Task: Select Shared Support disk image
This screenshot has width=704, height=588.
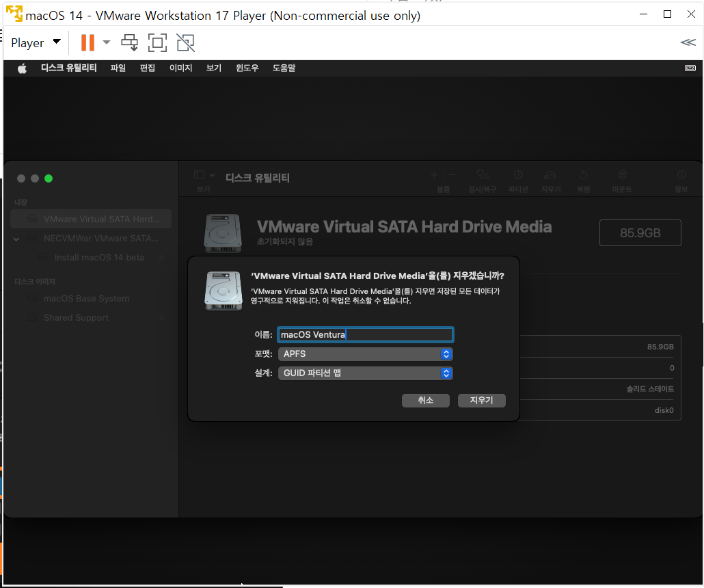Action: click(x=77, y=317)
